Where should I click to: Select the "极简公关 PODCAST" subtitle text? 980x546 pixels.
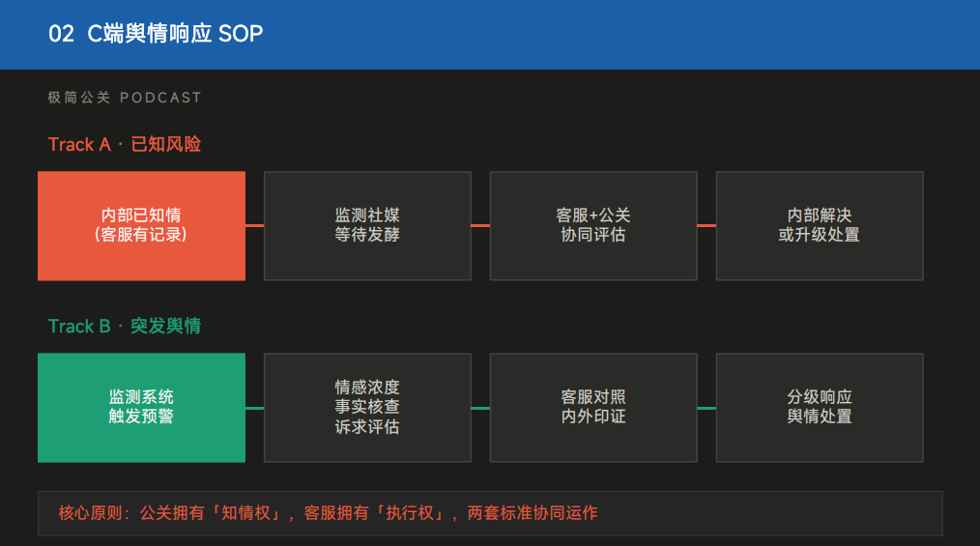[125, 98]
